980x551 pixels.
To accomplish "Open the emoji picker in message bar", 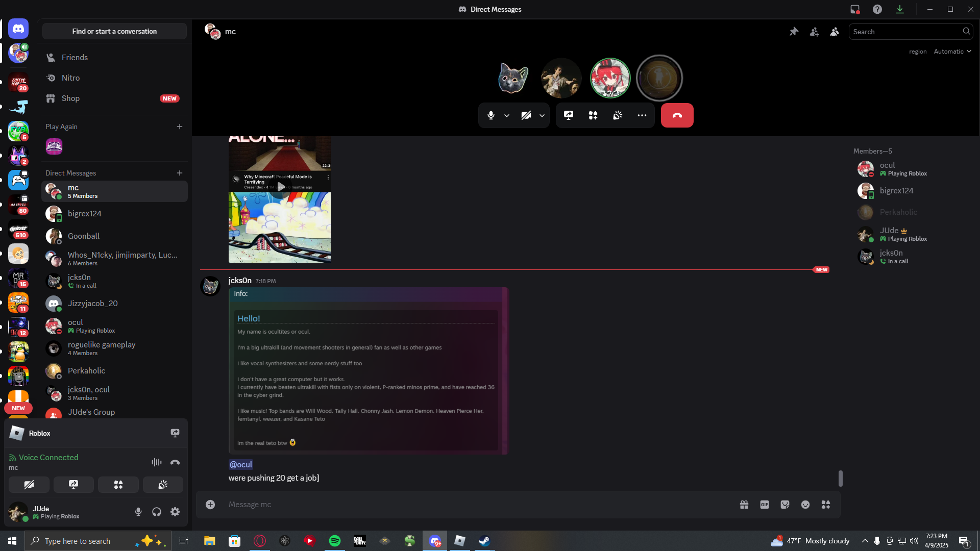I will 805,505.
